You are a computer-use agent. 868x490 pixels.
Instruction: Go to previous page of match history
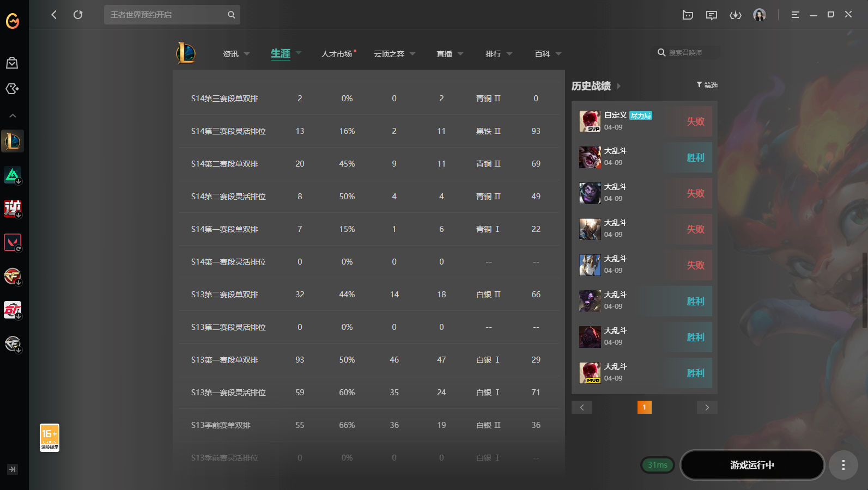point(582,407)
